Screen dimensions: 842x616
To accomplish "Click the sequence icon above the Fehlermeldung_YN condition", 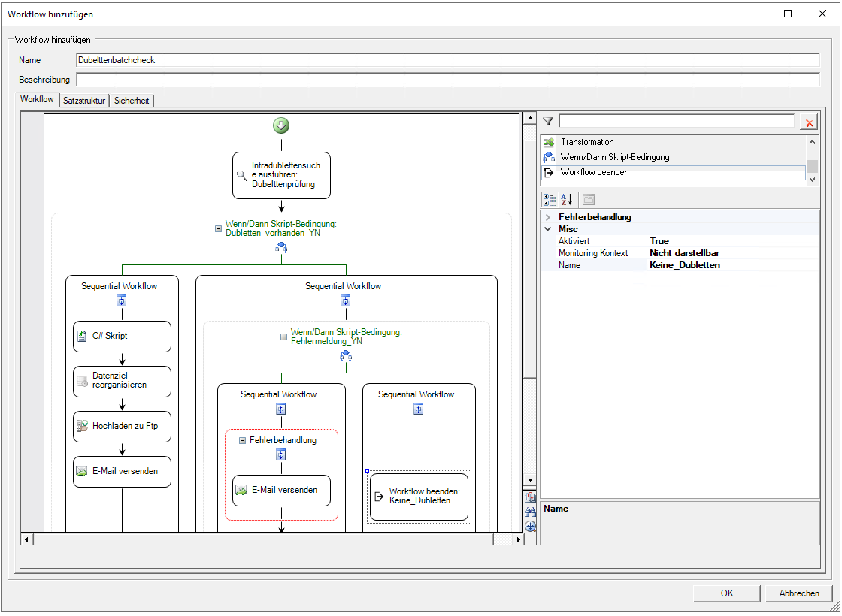I will [x=346, y=301].
